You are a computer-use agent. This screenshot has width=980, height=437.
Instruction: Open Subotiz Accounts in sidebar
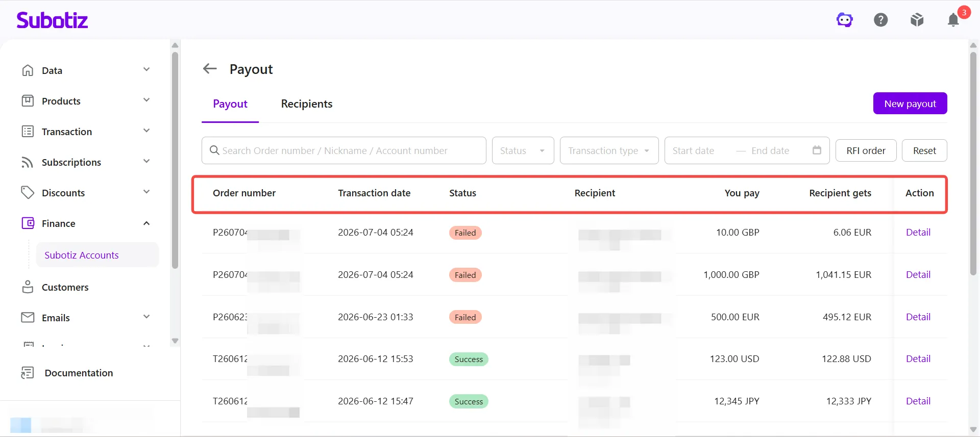point(97,255)
